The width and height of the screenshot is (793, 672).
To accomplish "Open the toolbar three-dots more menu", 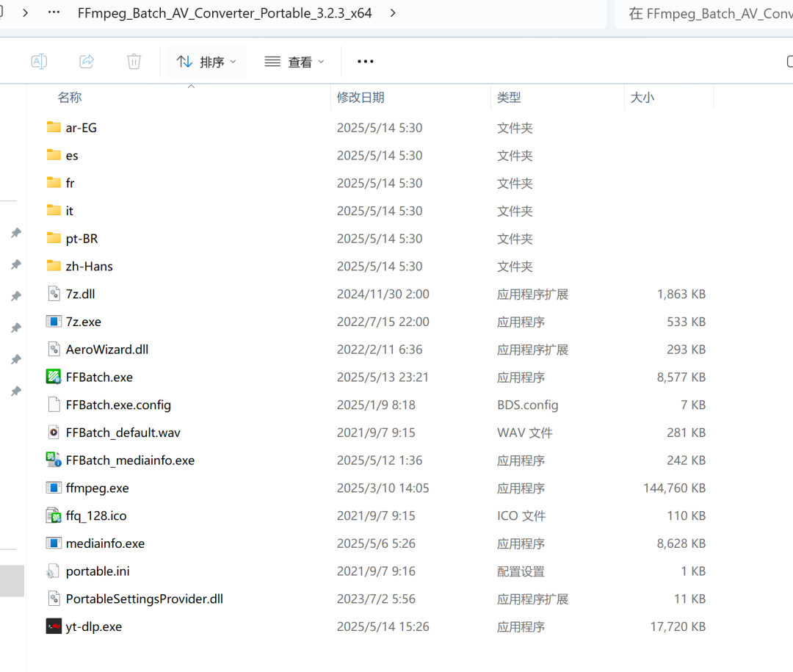I will (365, 62).
